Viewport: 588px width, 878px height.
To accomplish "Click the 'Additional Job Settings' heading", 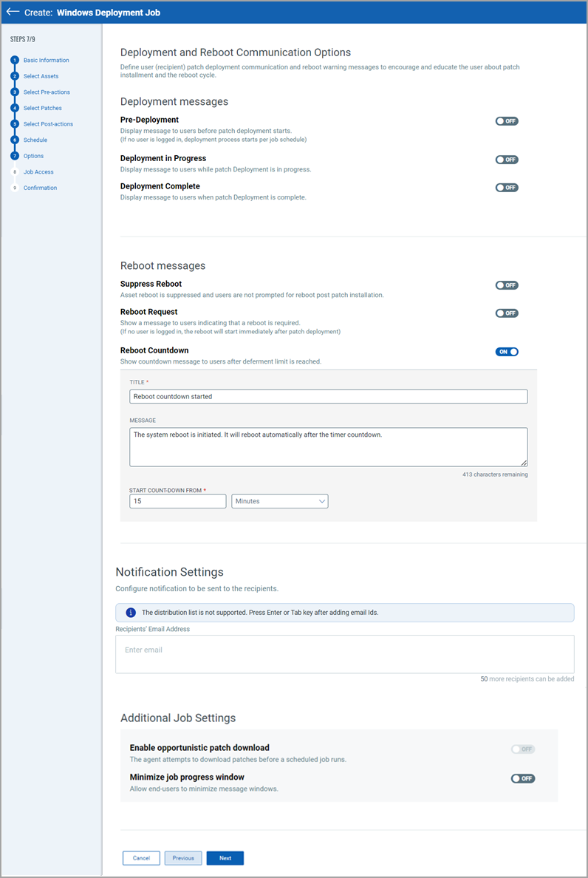I will point(178,718).
